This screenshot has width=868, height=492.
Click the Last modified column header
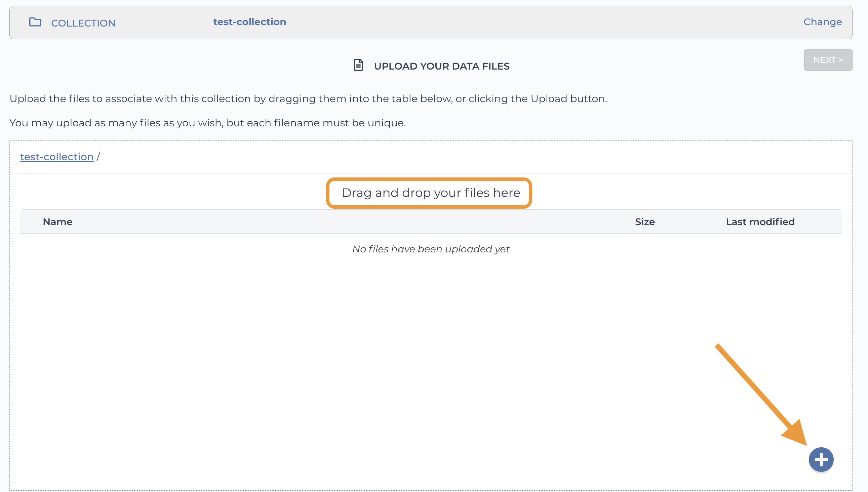coord(760,222)
